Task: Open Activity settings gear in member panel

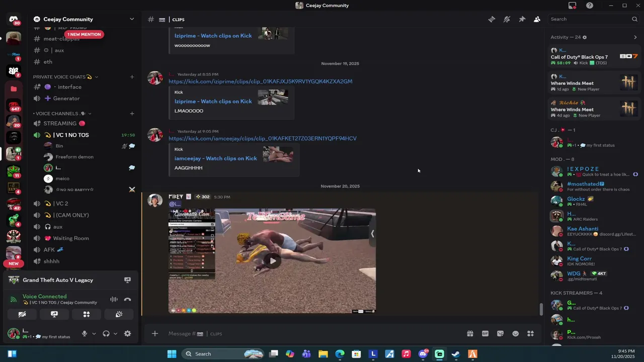Action: [x=585, y=37]
